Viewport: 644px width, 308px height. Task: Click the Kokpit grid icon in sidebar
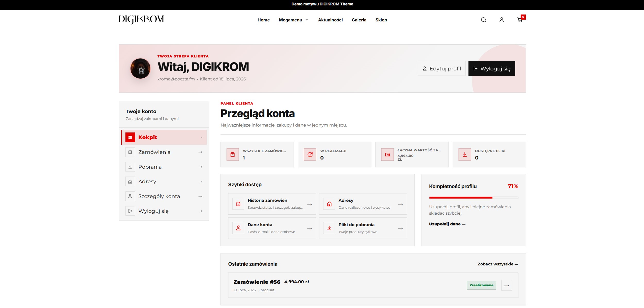(130, 137)
